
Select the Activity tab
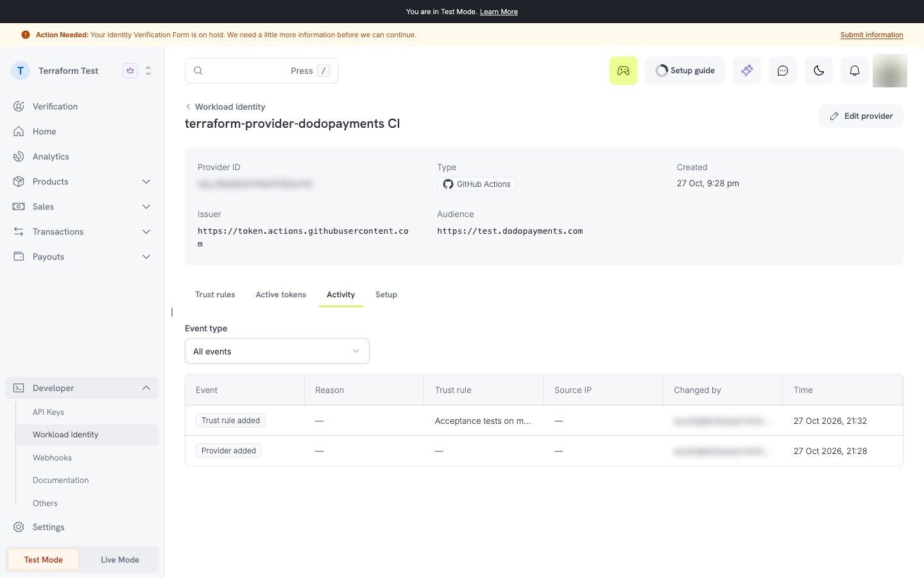341,295
